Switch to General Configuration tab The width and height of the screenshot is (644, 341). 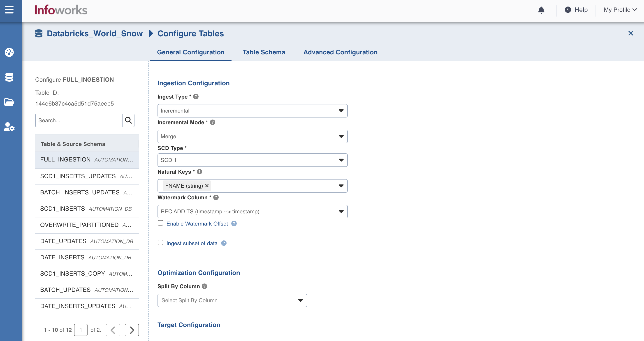click(191, 52)
